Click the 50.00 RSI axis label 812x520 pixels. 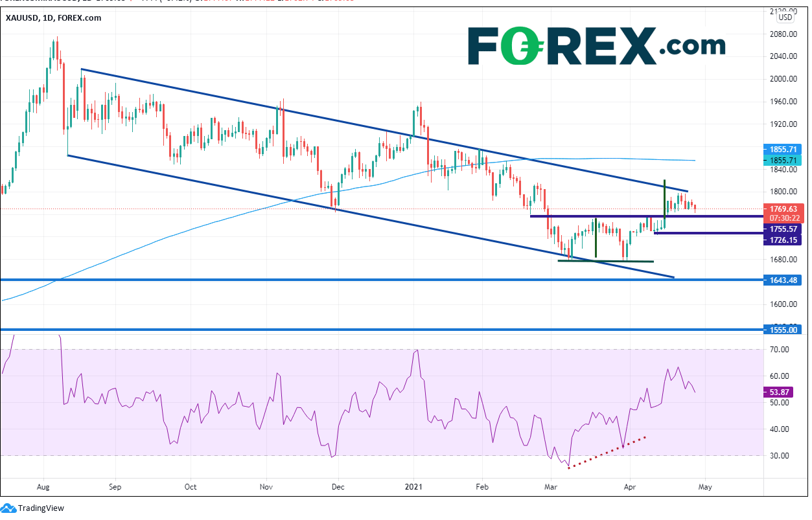pos(779,403)
